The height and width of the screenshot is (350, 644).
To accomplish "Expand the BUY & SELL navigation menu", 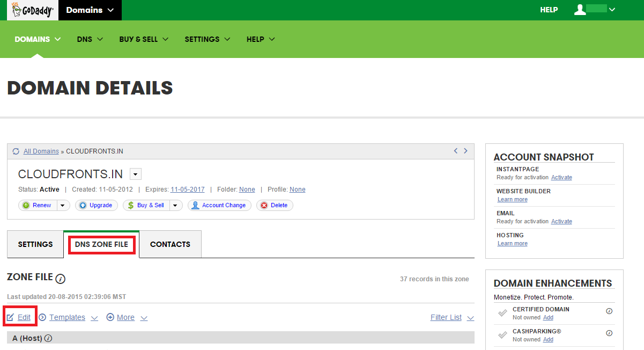I will (x=144, y=39).
